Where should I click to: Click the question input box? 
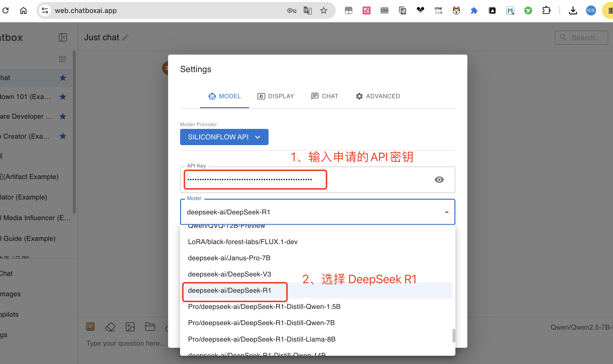pos(126,343)
